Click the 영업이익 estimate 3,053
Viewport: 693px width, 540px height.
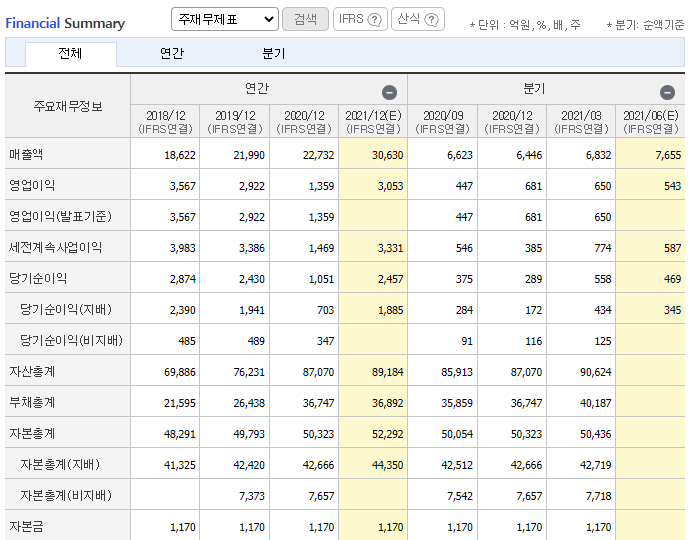tap(390, 186)
